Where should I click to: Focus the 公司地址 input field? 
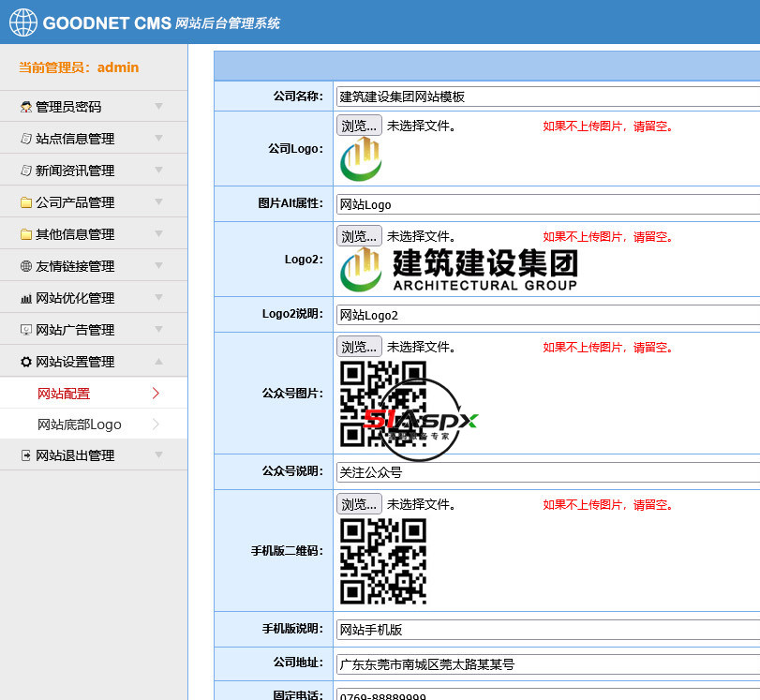[x=548, y=664]
